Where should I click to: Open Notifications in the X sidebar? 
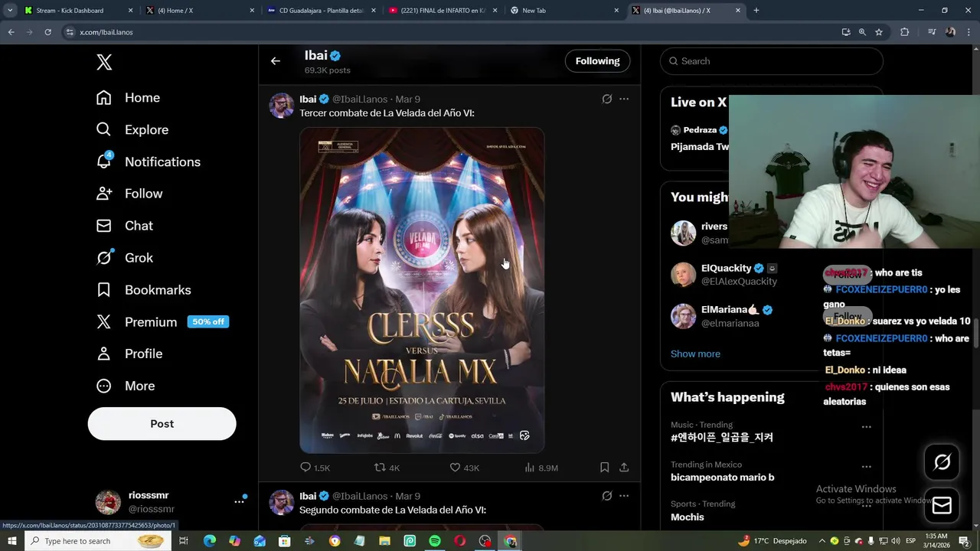[149, 162]
